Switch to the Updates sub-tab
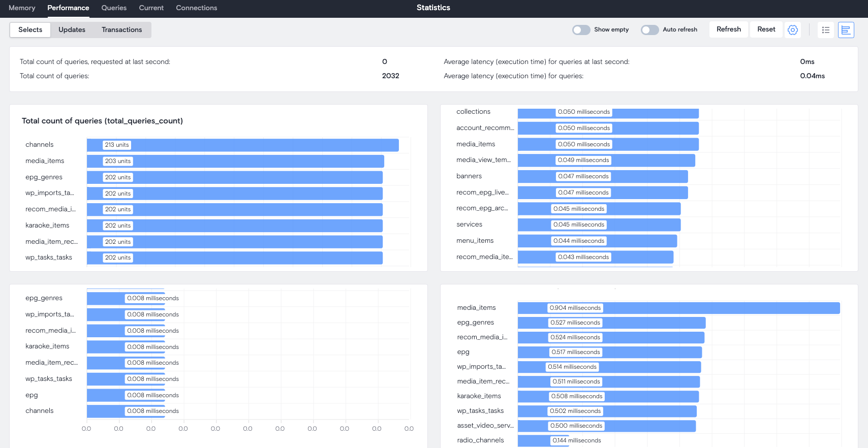The width and height of the screenshot is (868, 448). [72, 30]
